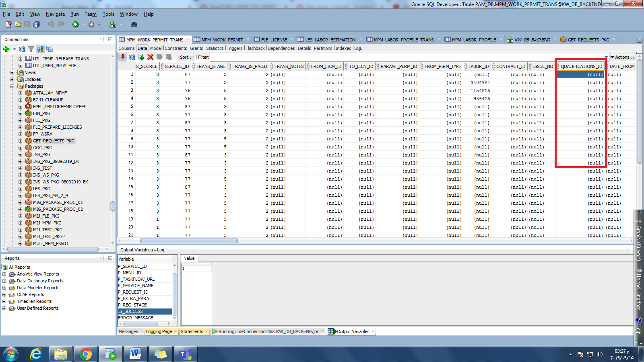Open Google Chrome from taskbar
Screen dimensions: 644x362
pyautogui.click(x=85, y=354)
